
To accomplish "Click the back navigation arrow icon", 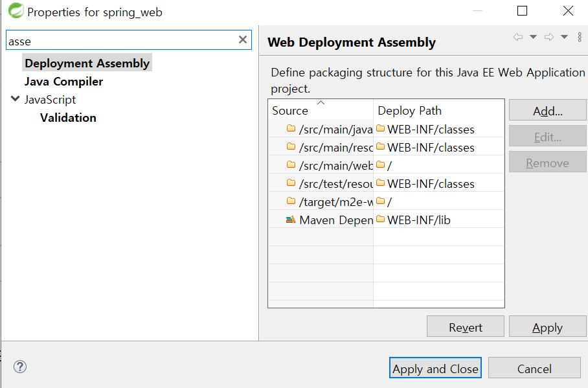I will click(518, 37).
